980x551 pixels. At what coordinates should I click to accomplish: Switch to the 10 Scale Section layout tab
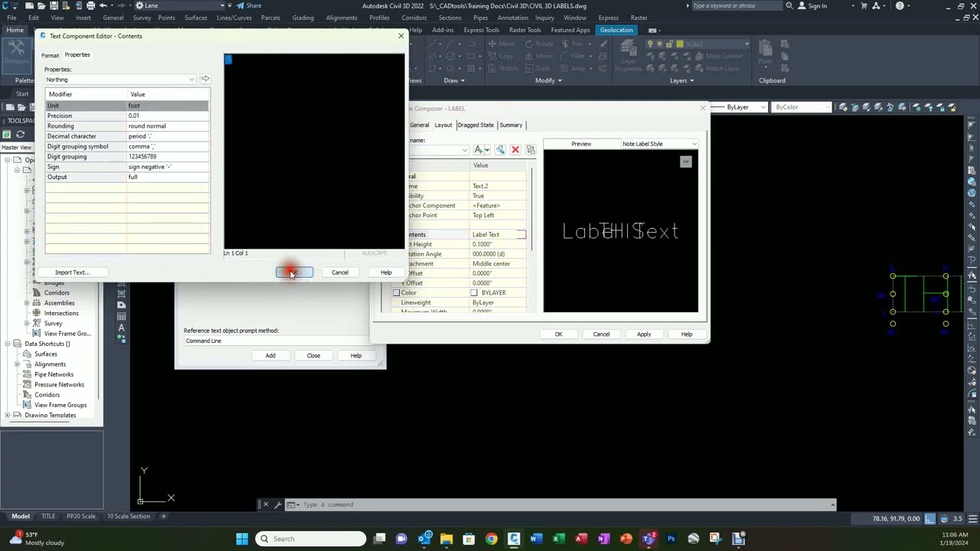click(129, 517)
